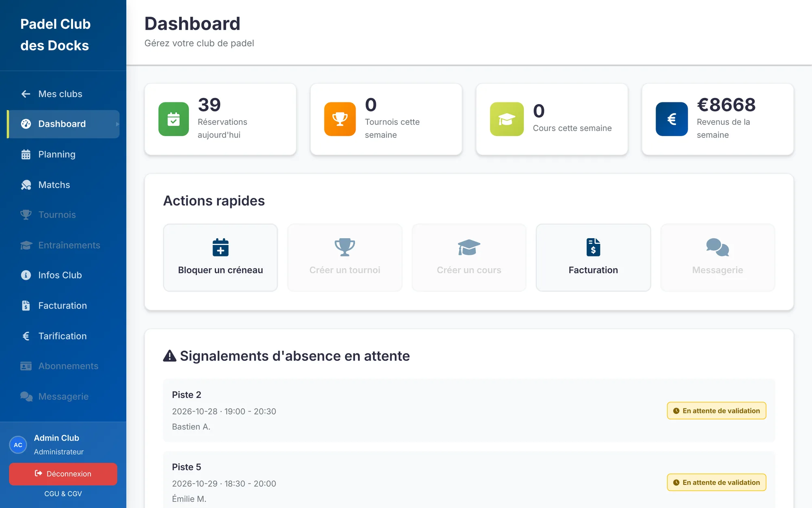Click the Matchs paddle icon in sidebar

pos(26,185)
